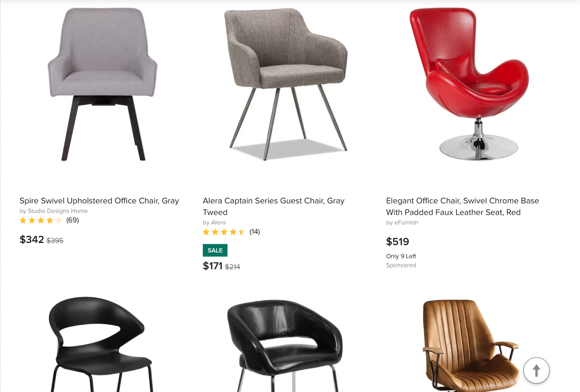The height and width of the screenshot is (392, 580).
Task: Click the Studio Designs Home brand link
Action: click(x=58, y=211)
